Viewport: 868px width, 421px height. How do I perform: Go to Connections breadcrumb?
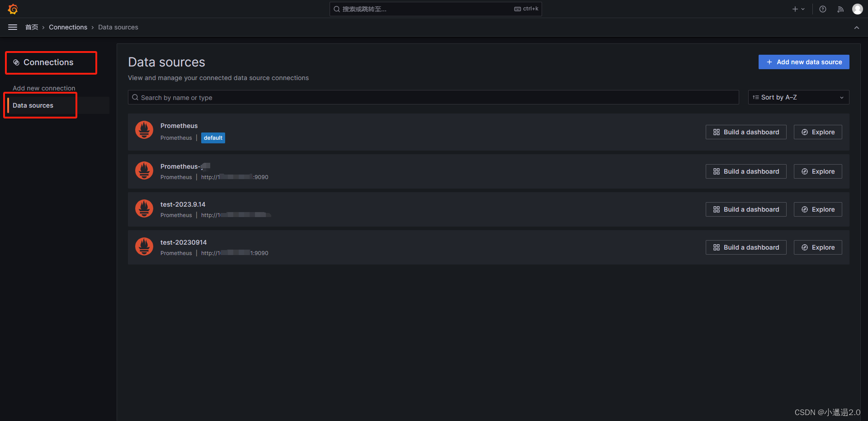68,27
